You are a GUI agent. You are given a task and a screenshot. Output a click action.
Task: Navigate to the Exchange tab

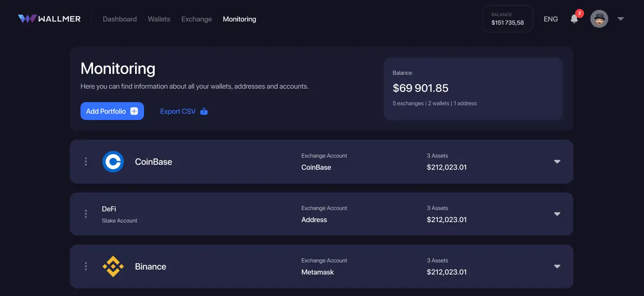coord(196,19)
